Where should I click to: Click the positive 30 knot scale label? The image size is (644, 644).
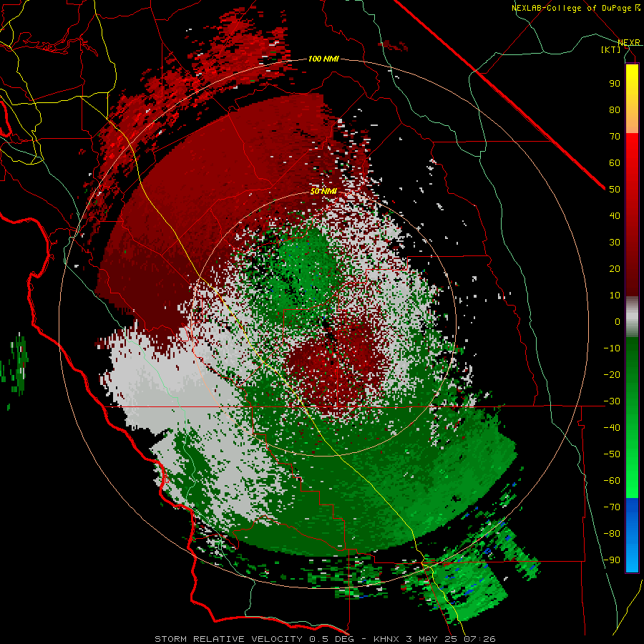pyautogui.click(x=615, y=243)
